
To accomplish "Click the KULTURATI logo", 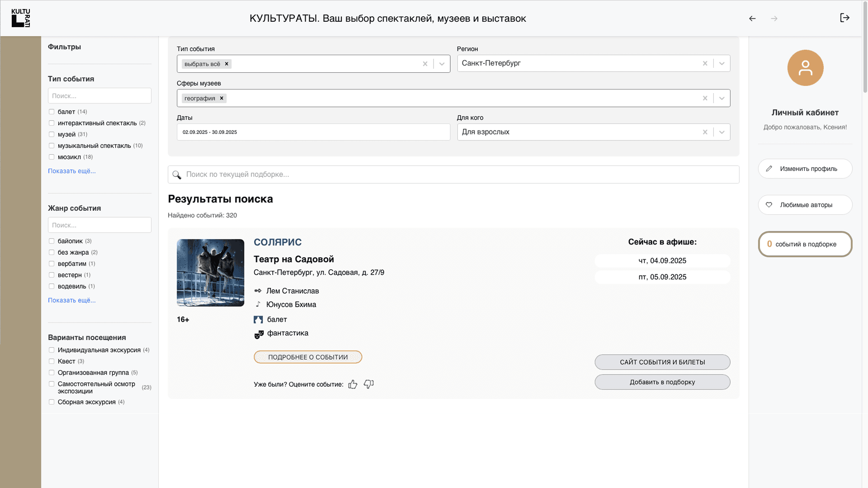I will 21,18.
